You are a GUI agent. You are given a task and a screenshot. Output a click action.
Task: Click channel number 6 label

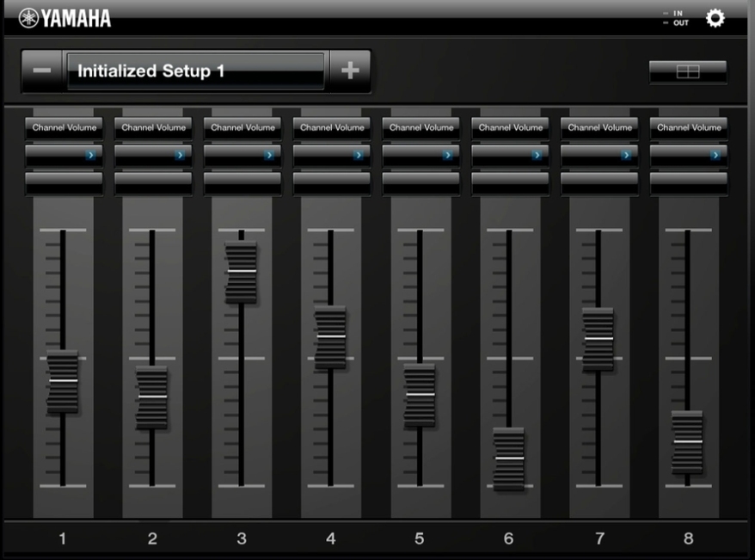click(x=508, y=538)
